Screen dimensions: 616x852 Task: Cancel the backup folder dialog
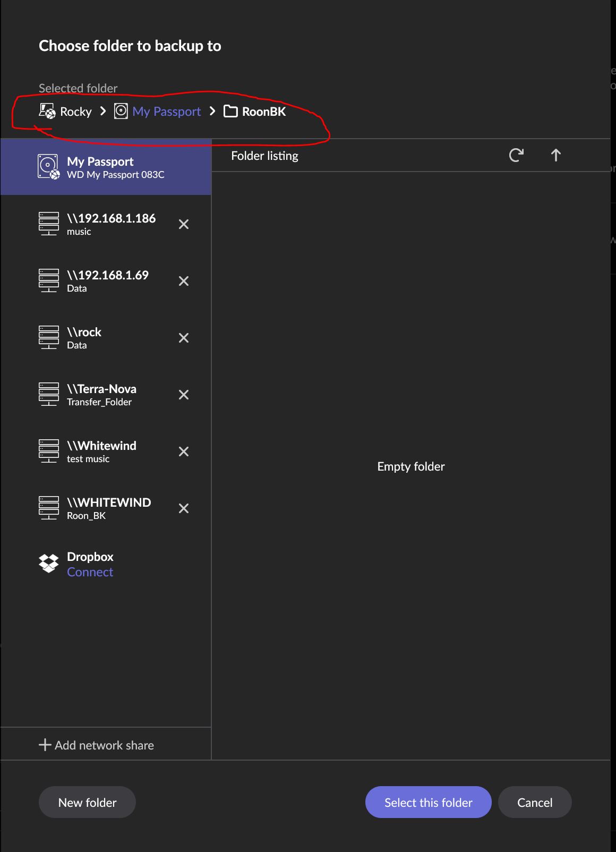pos(535,802)
